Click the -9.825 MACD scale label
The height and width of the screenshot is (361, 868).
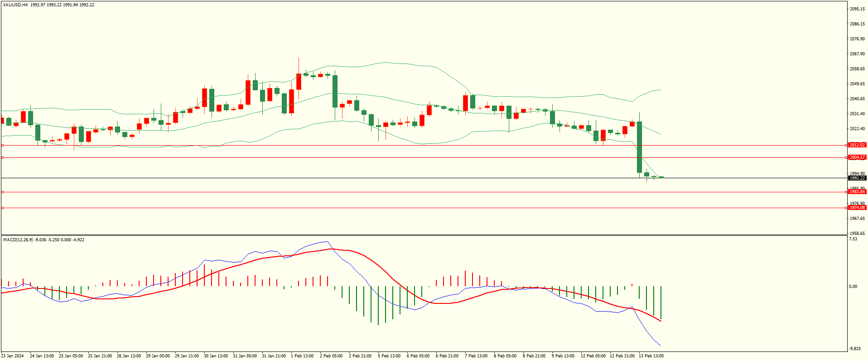pos(855,349)
